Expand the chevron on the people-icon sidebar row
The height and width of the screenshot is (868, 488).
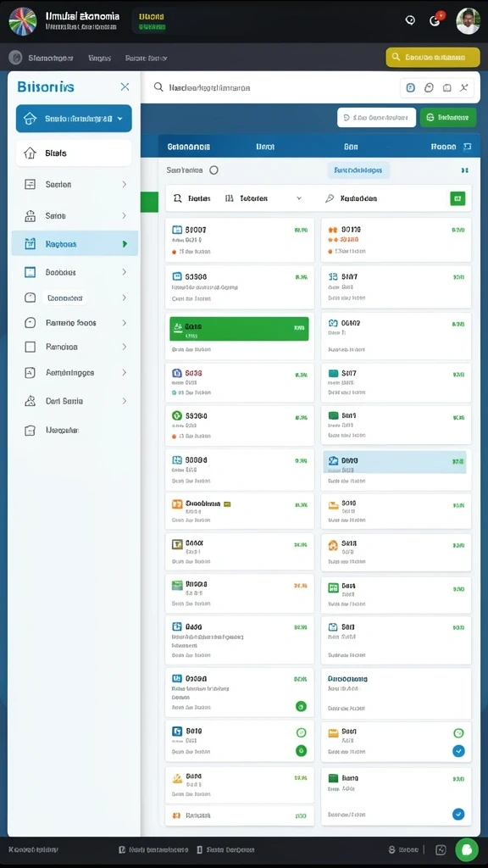pyautogui.click(x=125, y=401)
